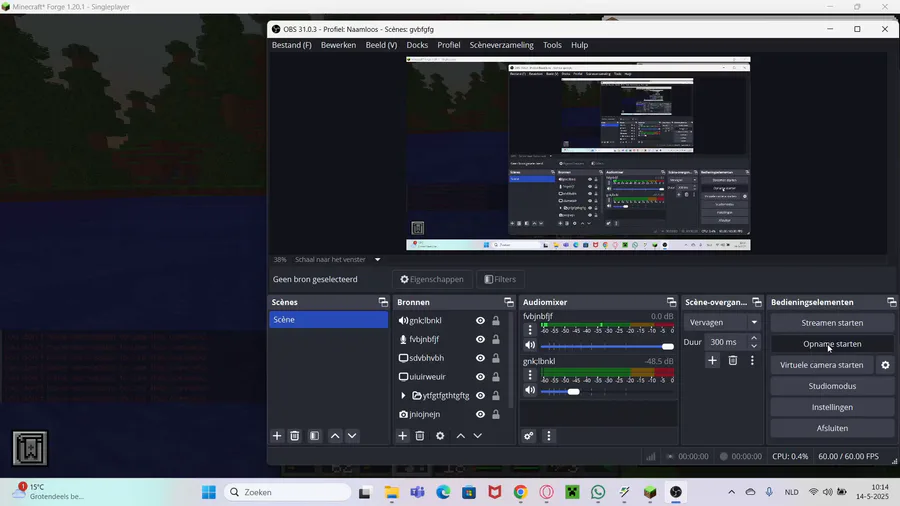Increase the transition duration value
Viewport: 900px width, 506px height.
pyautogui.click(x=754, y=338)
